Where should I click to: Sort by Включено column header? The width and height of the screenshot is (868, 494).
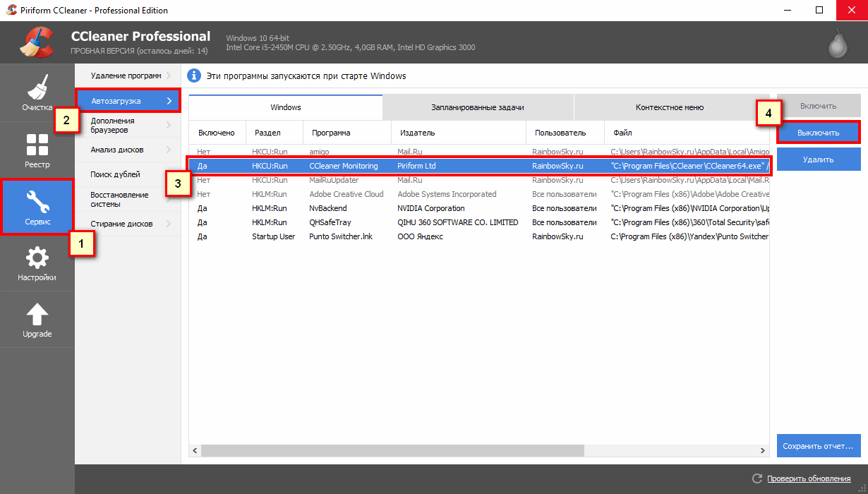pyautogui.click(x=217, y=133)
